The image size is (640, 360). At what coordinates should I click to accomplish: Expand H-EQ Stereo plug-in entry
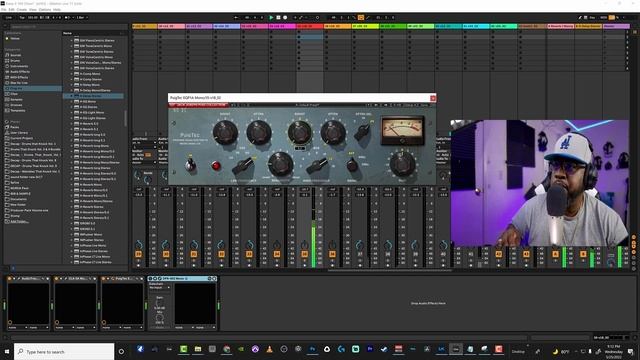point(71,107)
